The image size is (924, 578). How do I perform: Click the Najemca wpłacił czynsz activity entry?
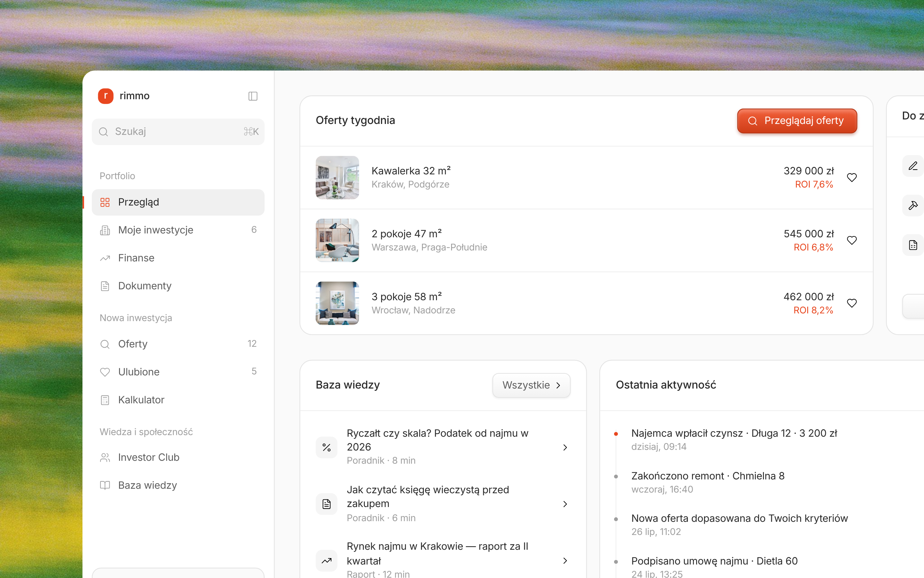(x=734, y=440)
